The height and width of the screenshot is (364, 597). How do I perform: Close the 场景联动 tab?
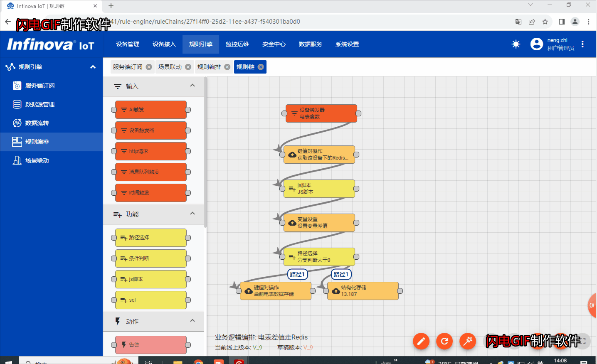point(188,67)
